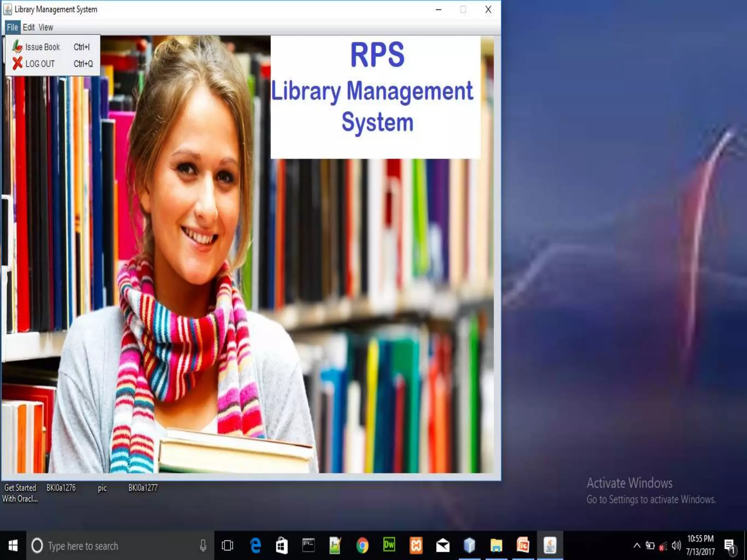Screen dimensions: 747x560
Task: Click the volume speaker icon
Action: [676, 545]
